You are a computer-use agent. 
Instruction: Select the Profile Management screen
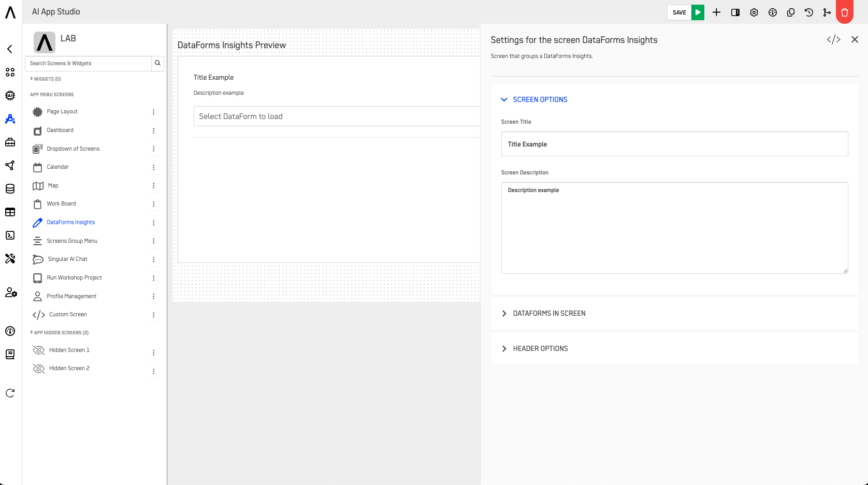click(71, 297)
